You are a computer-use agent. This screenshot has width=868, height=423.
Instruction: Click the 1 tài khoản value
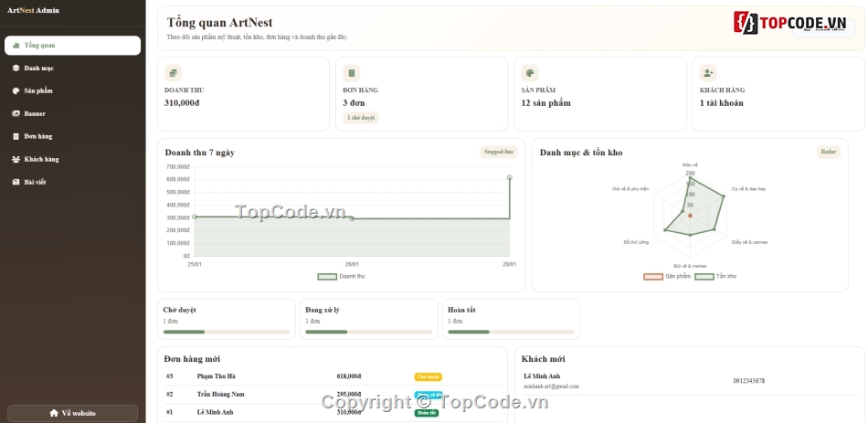click(x=721, y=103)
